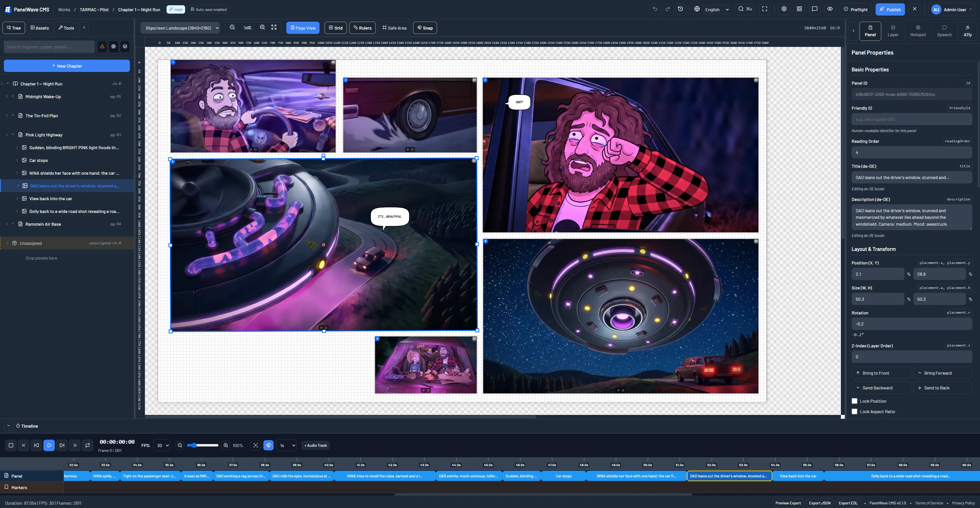
Task: Click the layers stack icon in sidebar
Action: (125, 46)
